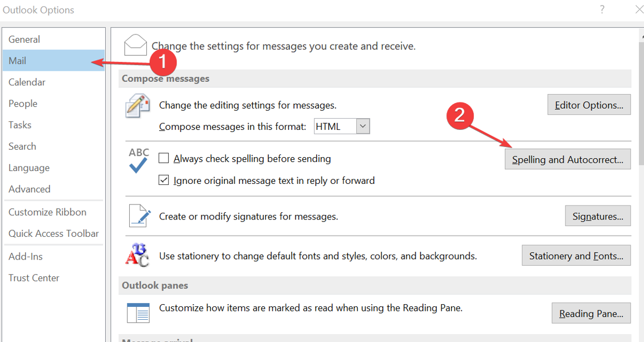The height and width of the screenshot is (342, 644).
Task: Close the Outlook Options dialog
Action: (x=639, y=9)
